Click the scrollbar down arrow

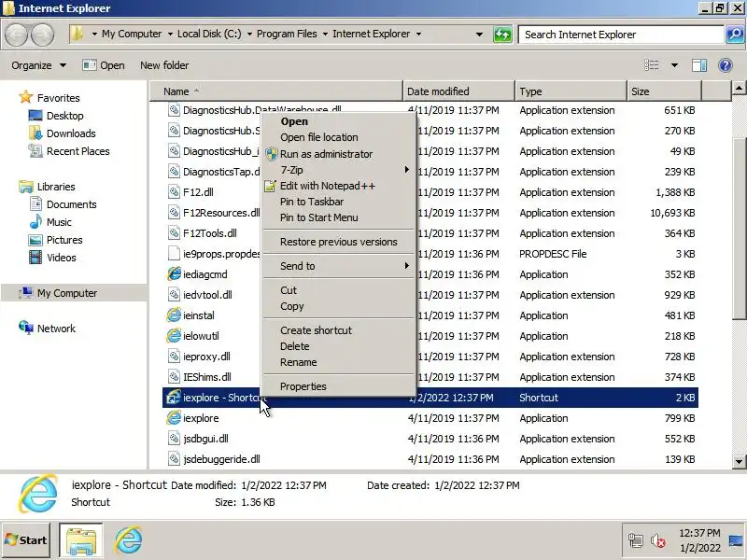739,460
